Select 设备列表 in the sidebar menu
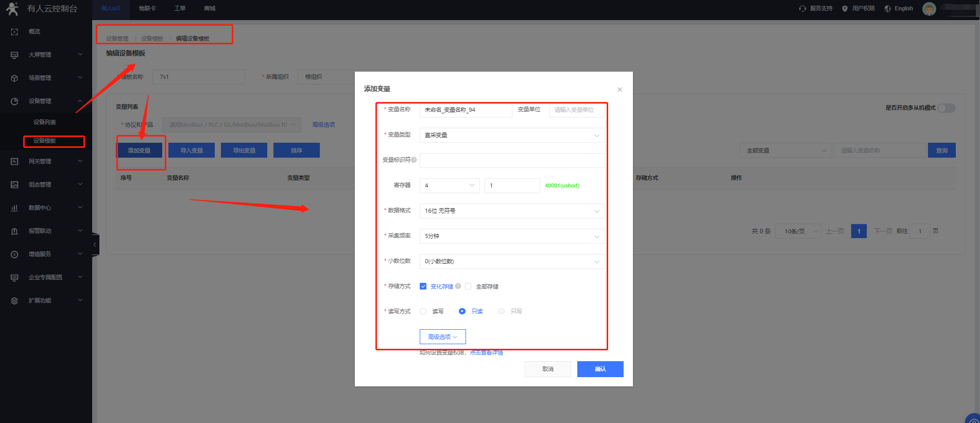The image size is (980, 423). pos(45,122)
